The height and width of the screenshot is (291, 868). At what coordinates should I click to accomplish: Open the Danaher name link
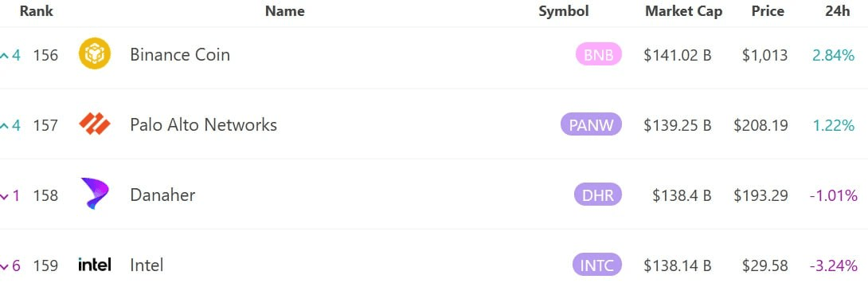click(162, 195)
